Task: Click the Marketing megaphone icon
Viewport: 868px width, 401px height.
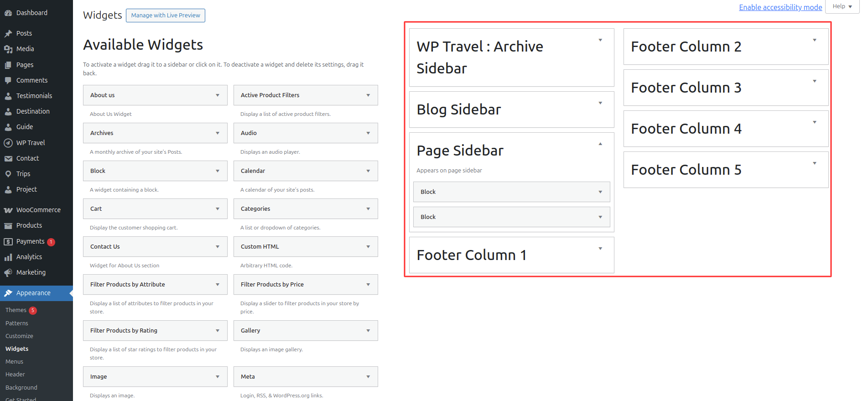Action: (x=8, y=273)
